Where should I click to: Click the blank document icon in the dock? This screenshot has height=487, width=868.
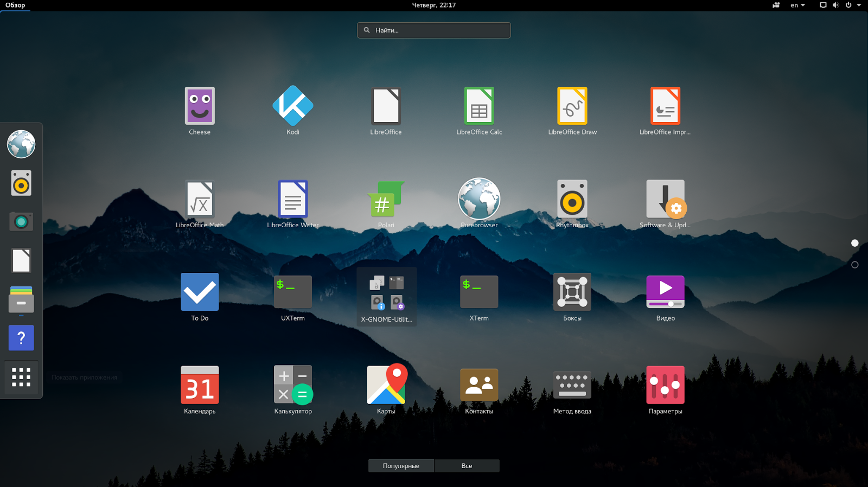click(x=21, y=261)
